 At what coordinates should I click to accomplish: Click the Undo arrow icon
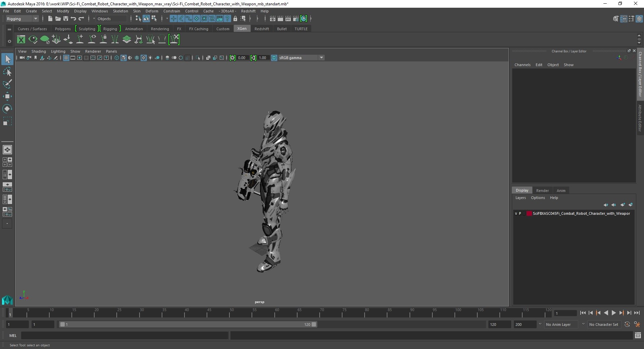click(x=73, y=19)
